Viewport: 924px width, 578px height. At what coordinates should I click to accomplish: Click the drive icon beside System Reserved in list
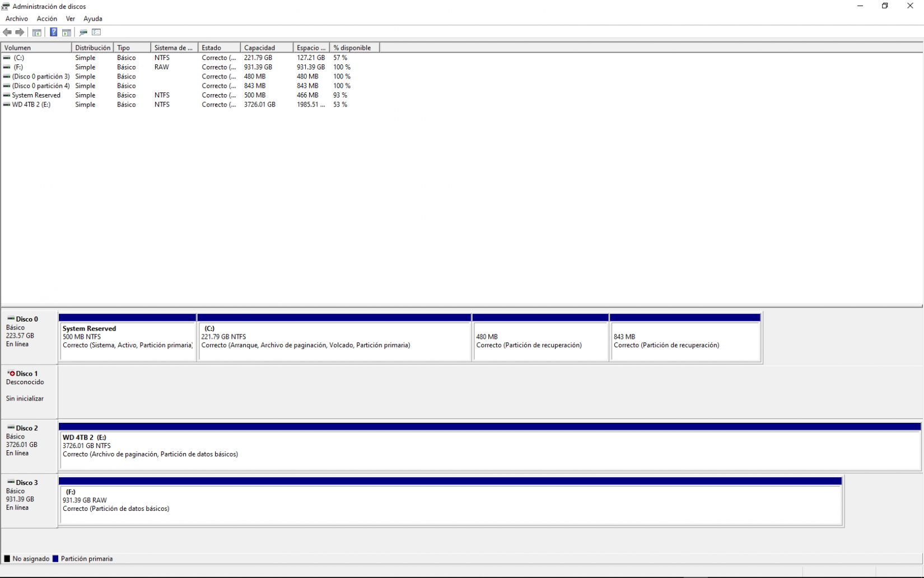coord(7,95)
